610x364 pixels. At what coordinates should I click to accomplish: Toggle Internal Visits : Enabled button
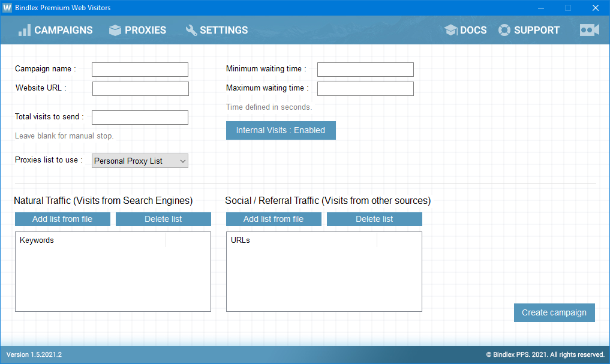[281, 130]
